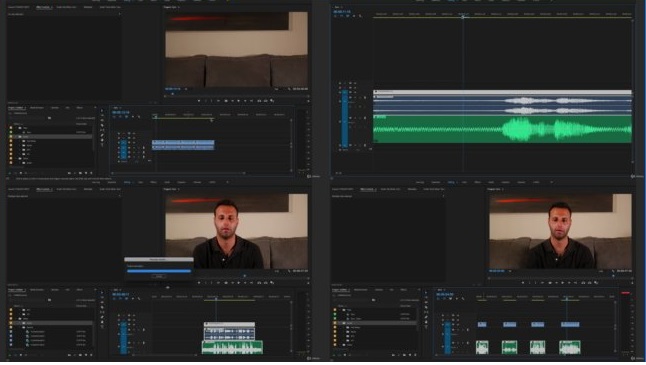Add a marker under the progress-dialog monitor
Screen dimensions: 646x365
(199, 283)
